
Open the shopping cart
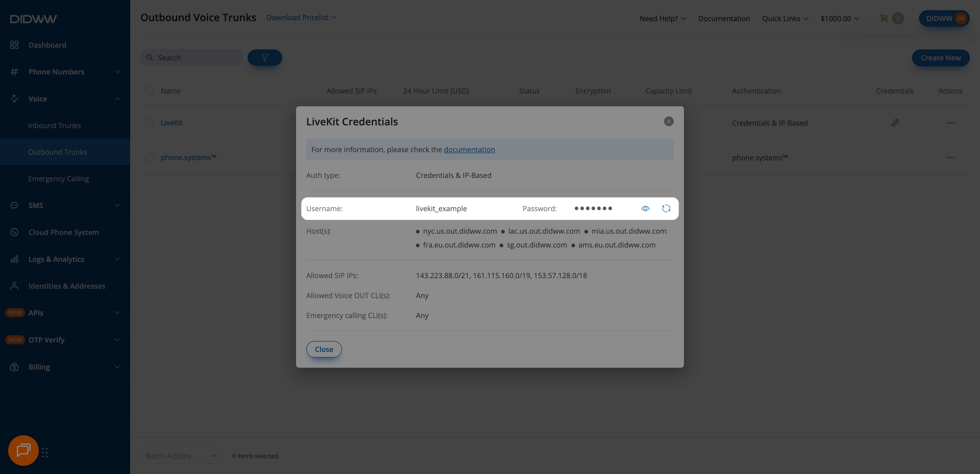click(x=884, y=18)
